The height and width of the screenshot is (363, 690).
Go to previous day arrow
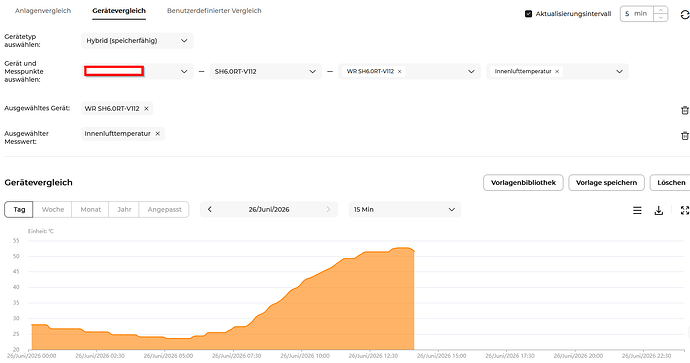tap(210, 209)
